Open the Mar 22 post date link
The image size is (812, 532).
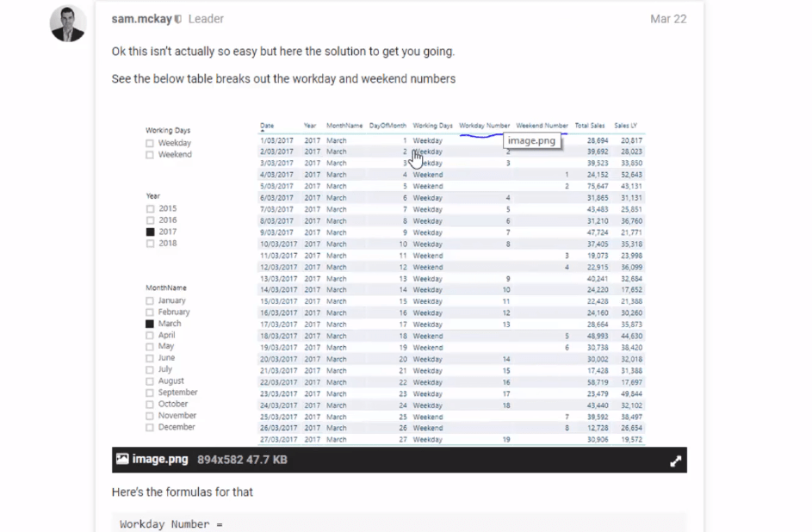tap(668, 19)
